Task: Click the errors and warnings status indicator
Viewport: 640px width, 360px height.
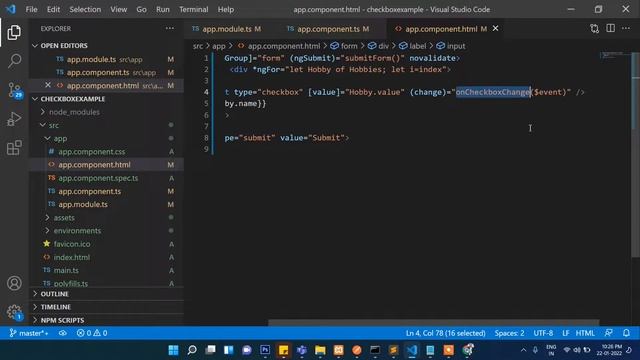Action: 92,333
